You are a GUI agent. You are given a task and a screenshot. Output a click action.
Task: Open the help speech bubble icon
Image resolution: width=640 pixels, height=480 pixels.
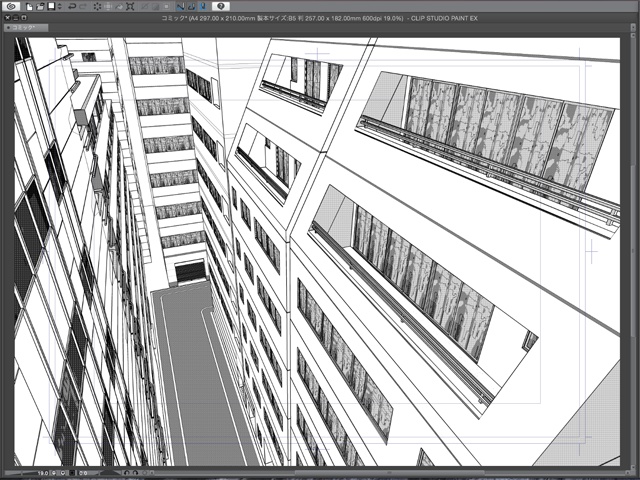(x=221, y=6)
